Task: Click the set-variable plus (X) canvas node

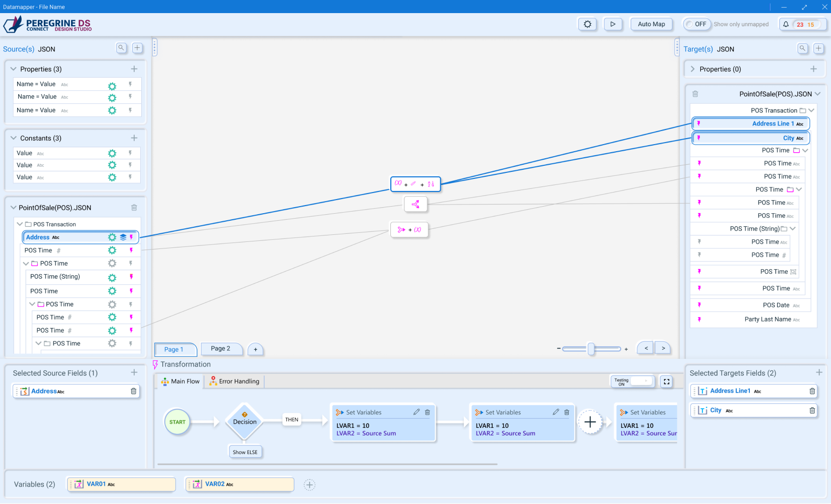Action: click(409, 230)
